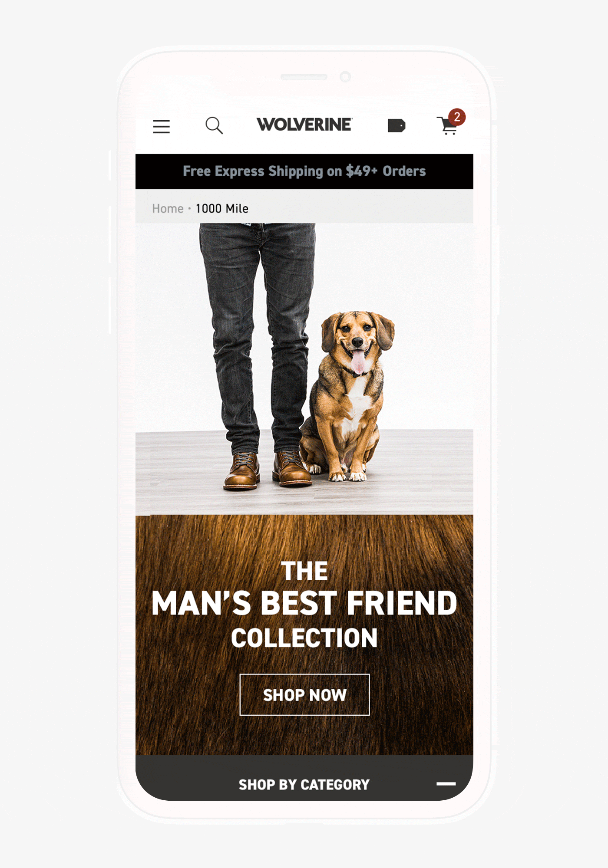
Task: Tap the phone earpiece speaker slot
Action: pyautogui.click(x=304, y=77)
